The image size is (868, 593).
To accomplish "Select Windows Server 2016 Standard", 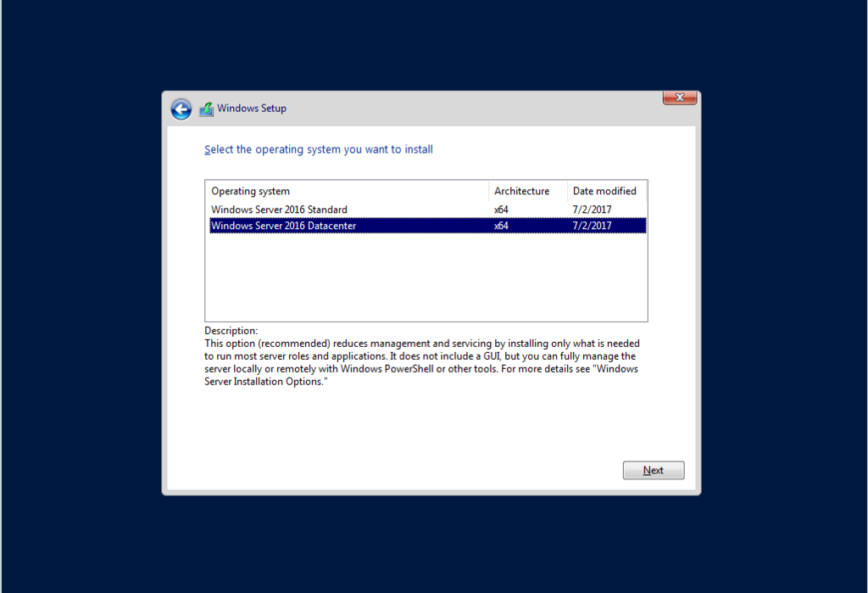I will coord(427,210).
